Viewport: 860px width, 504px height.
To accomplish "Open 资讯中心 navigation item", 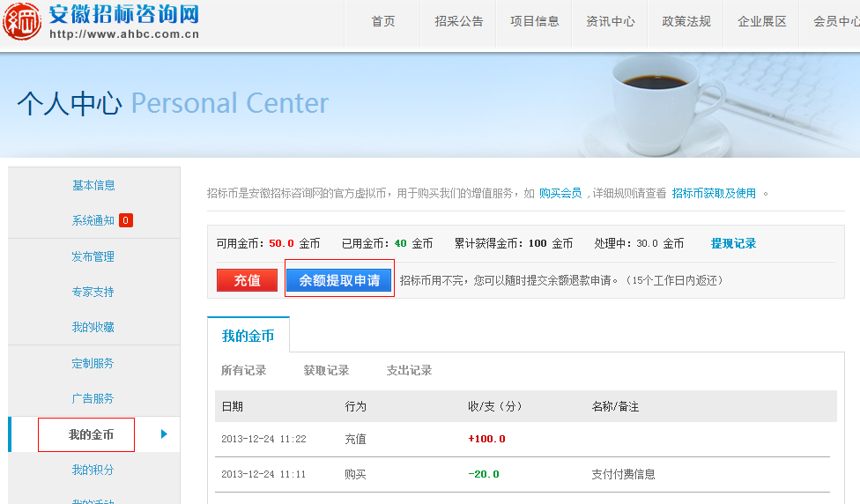I will tap(611, 22).
